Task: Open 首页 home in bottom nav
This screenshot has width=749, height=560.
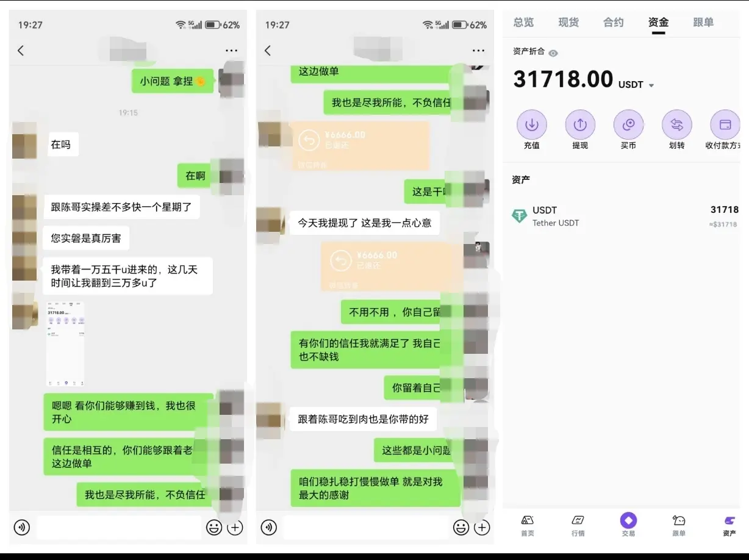Action: coord(528,525)
